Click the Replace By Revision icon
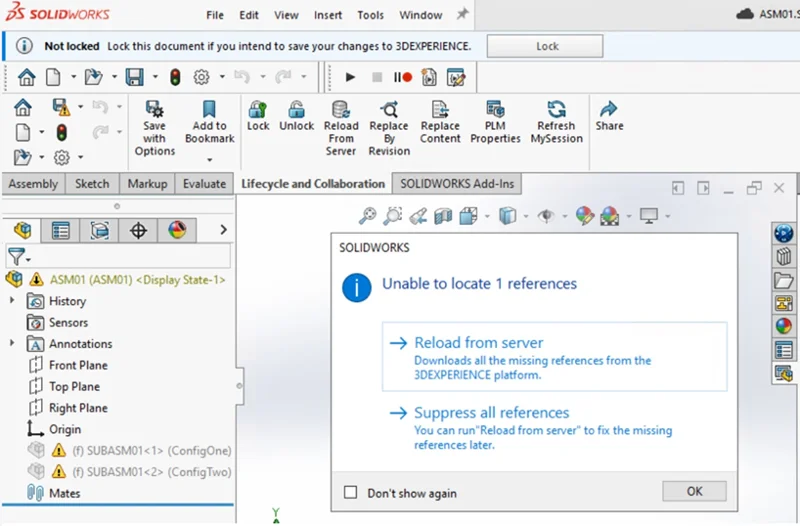This screenshot has height=526, width=800. coord(389,110)
